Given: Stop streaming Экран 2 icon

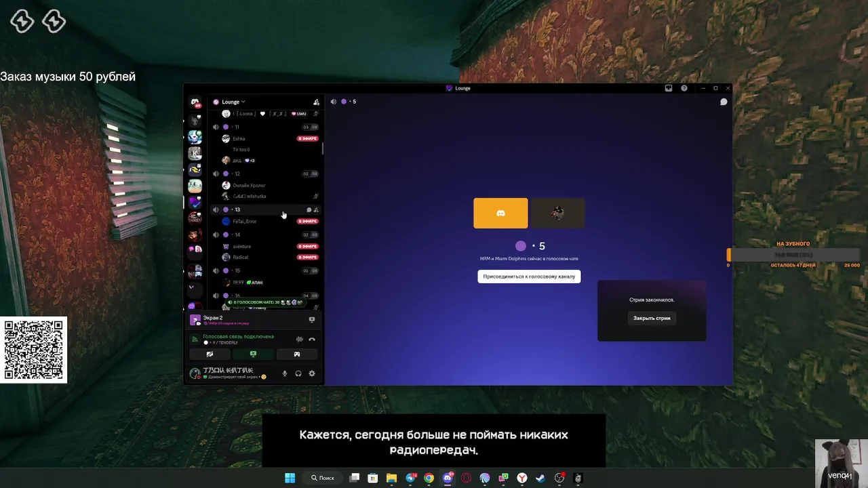Looking at the screenshot, I should tap(312, 319).
